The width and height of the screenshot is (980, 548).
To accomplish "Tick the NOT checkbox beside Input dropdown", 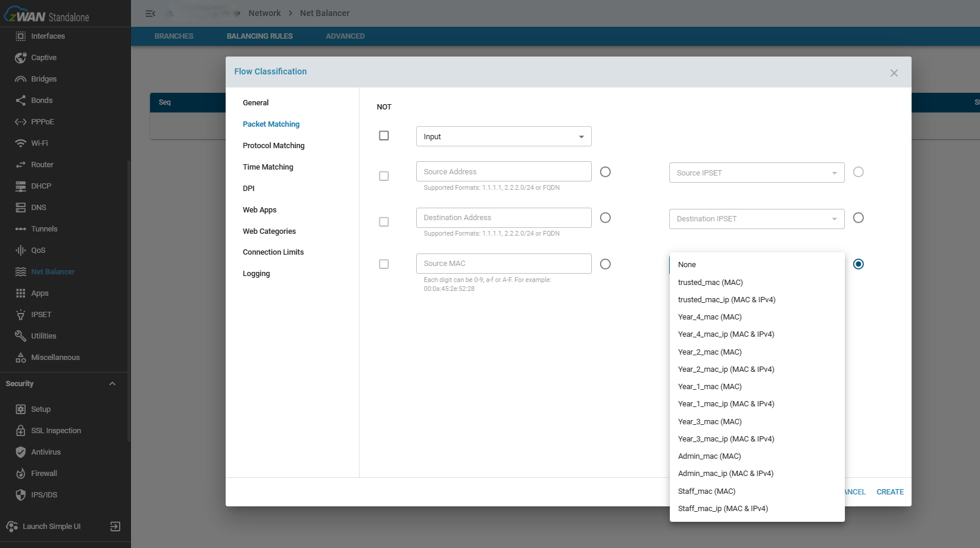I will click(384, 136).
